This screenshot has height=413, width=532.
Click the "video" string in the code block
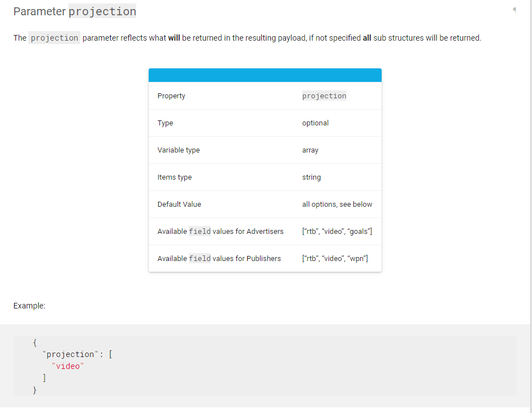tap(67, 366)
